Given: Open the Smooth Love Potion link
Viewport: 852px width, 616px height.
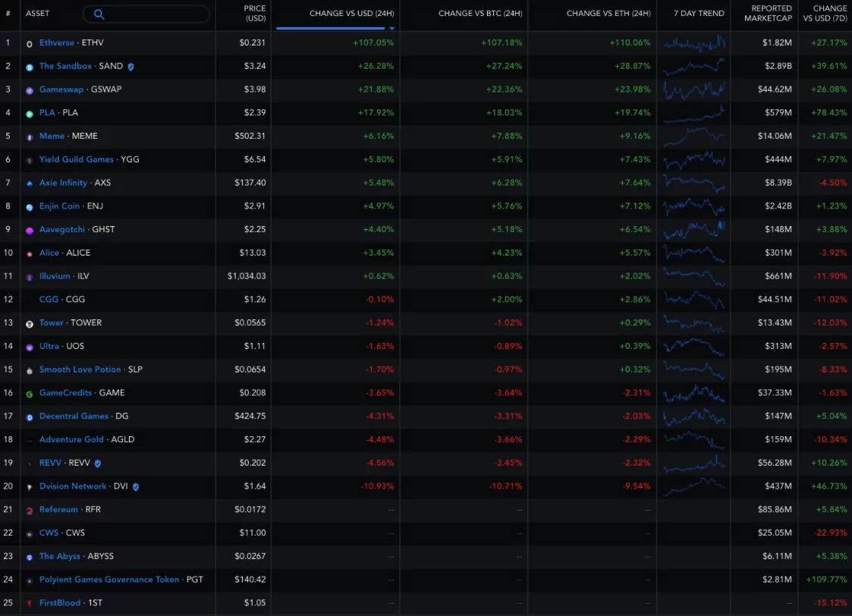Looking at the screenshot, I should pyautogui.click(x=80, y=369).
